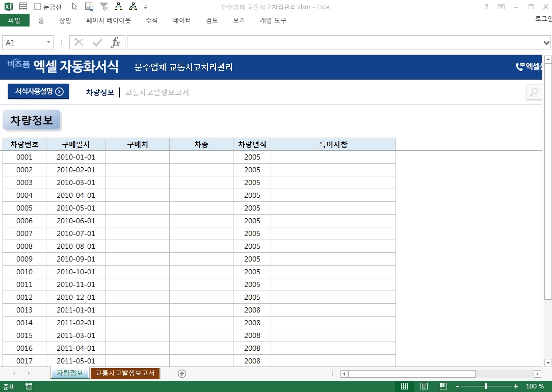552x392 pixels.
Task: Click the insert function fx icon
Action: pos(116,43)
